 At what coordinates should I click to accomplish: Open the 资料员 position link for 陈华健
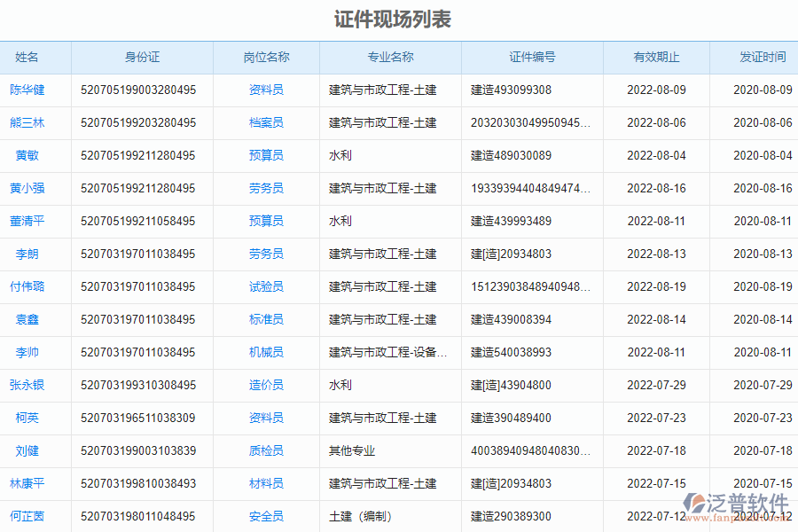pyautogui.click(x=266, y=90)
